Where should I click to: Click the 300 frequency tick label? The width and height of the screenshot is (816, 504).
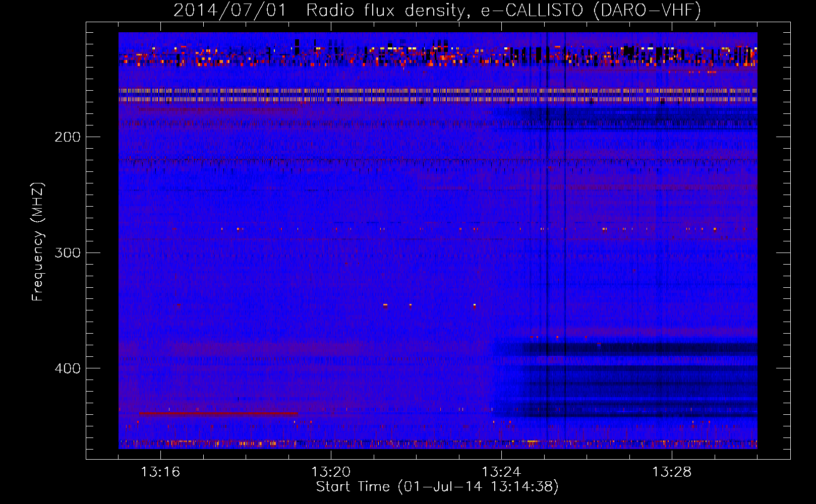pyautogui.click(x=68, y=252)
